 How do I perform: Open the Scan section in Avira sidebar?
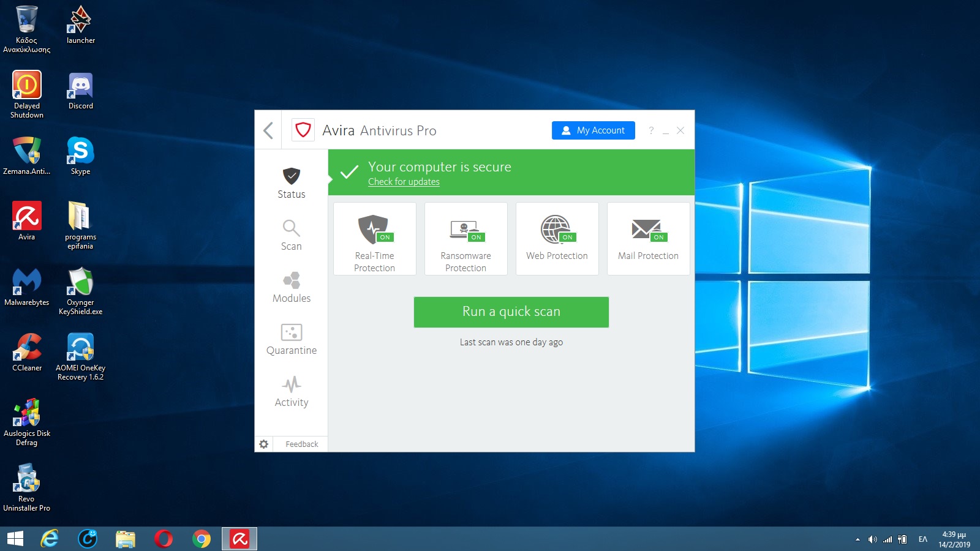pos(292,235)
